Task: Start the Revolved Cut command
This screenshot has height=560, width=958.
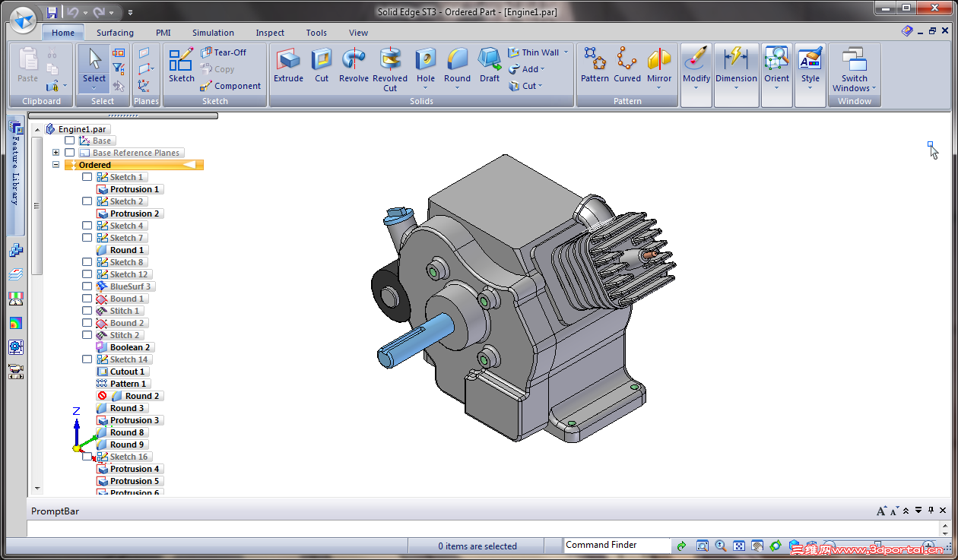Action: 390,70
